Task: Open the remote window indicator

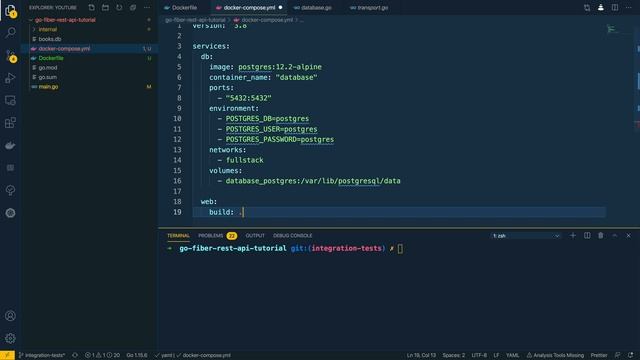Action: coord(7,355)
